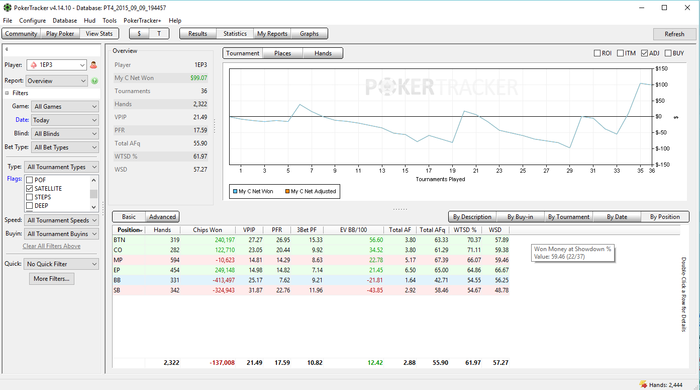Open the Speed dropdown

(x=62, y=220)
